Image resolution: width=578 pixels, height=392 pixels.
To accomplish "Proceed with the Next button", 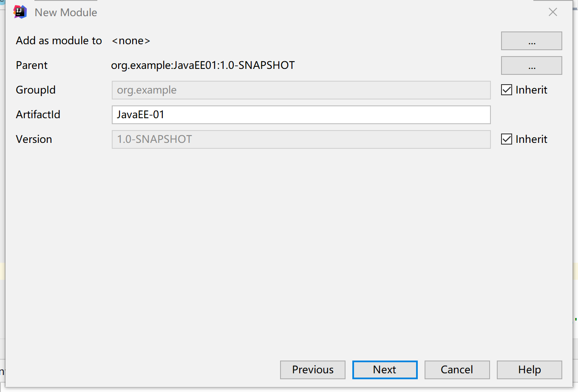I will [385, 370].
